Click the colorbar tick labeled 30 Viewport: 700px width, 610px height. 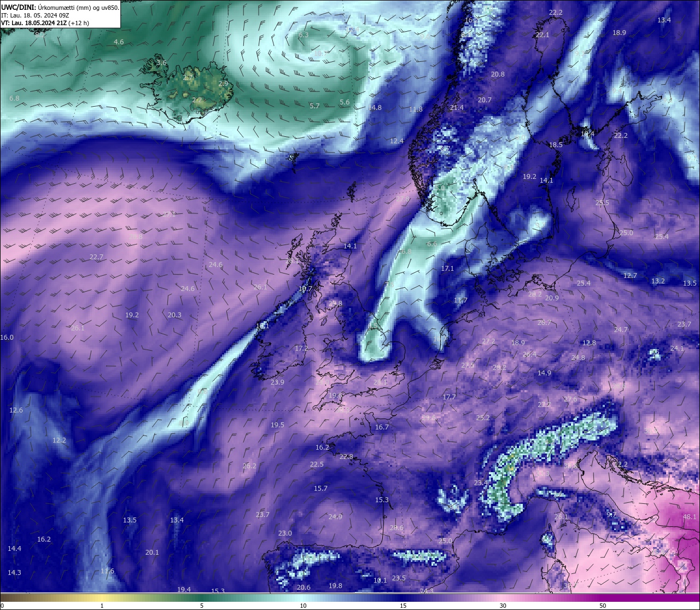[503, 606]
